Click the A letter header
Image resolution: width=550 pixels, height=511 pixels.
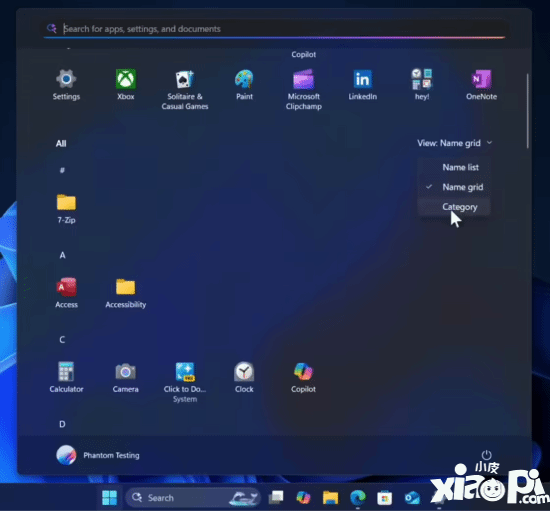pos(62,255)
